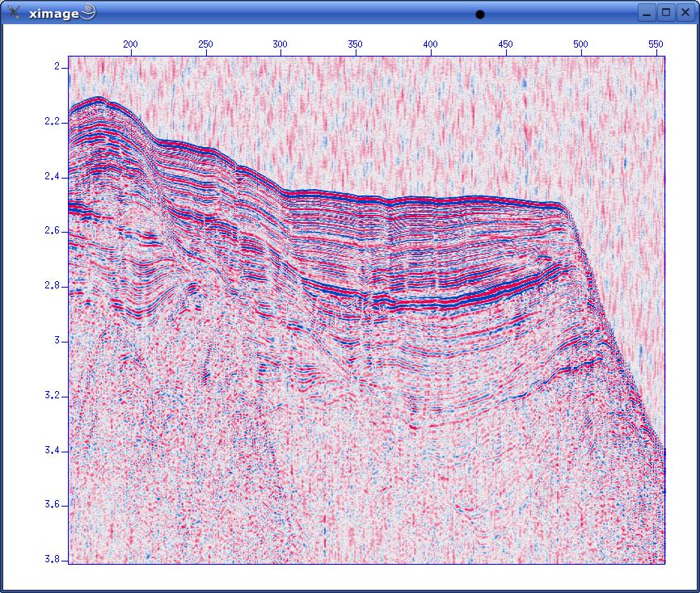
Task: Maximize the ximage window
Action: pos(666,12)
